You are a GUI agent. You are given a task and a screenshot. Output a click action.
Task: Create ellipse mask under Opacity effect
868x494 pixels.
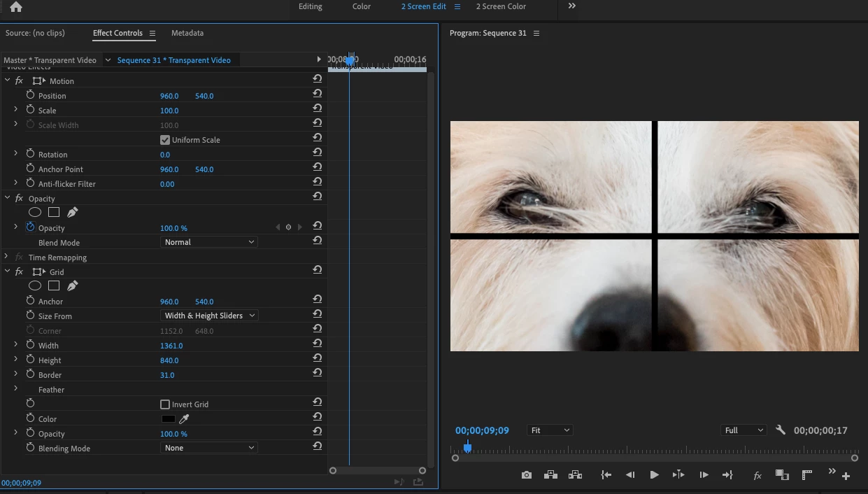[35, 213]
